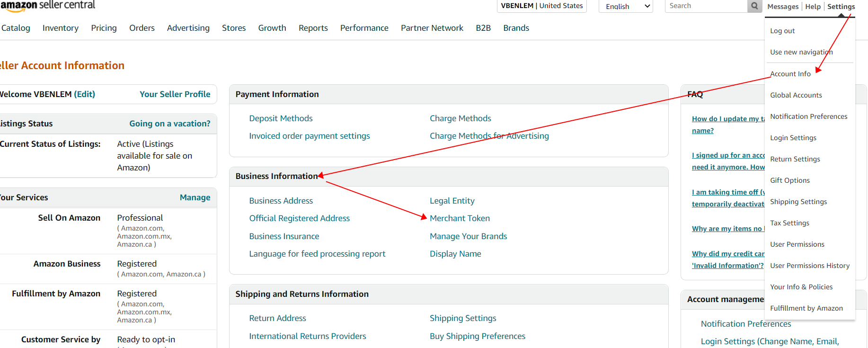Open the English language dropdown

click(x=626, y=6)
